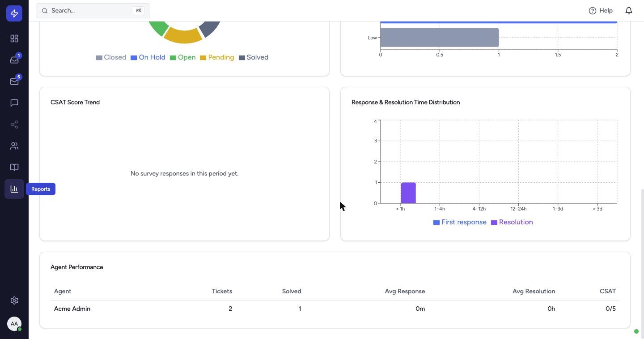The width and height of the screenshot is (644, 339).
Task: Click the grey Low priority bar
Action: point(440,38)
